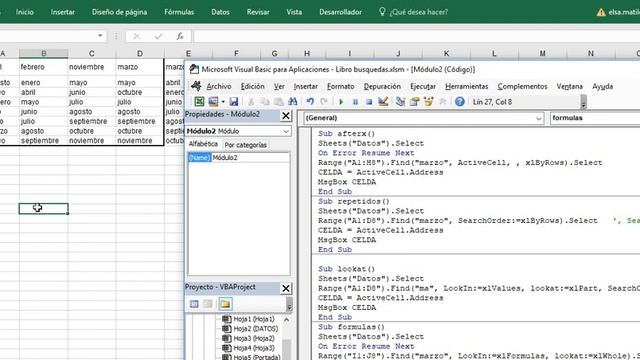
Task: Toggle Folders icon in Project panel
Action: pos(225,304)
